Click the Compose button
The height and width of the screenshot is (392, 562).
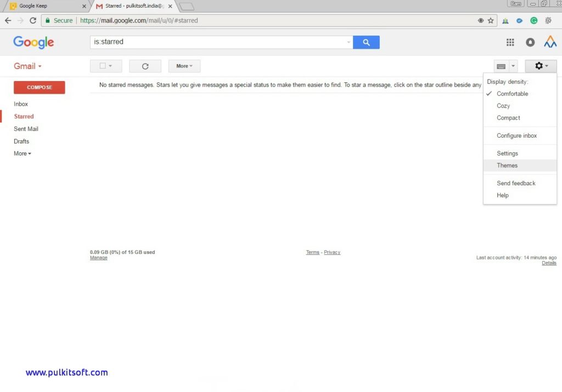click(40, 87)
